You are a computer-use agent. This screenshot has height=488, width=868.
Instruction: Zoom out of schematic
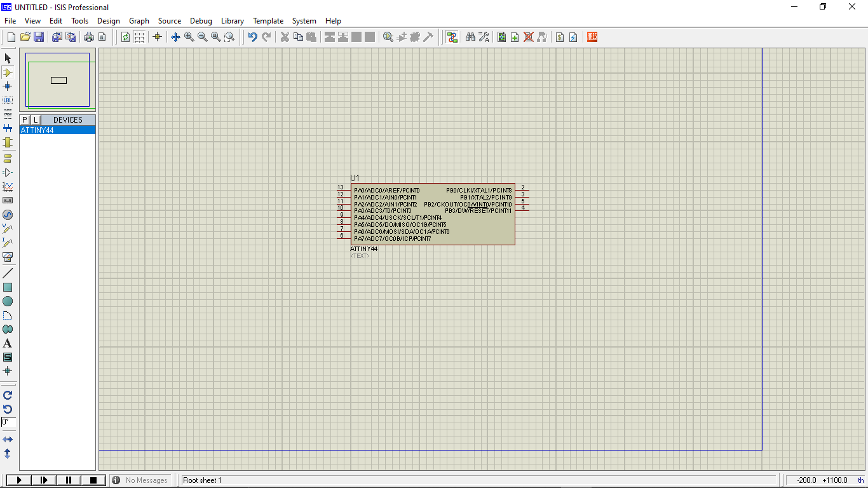click(202, 37)
